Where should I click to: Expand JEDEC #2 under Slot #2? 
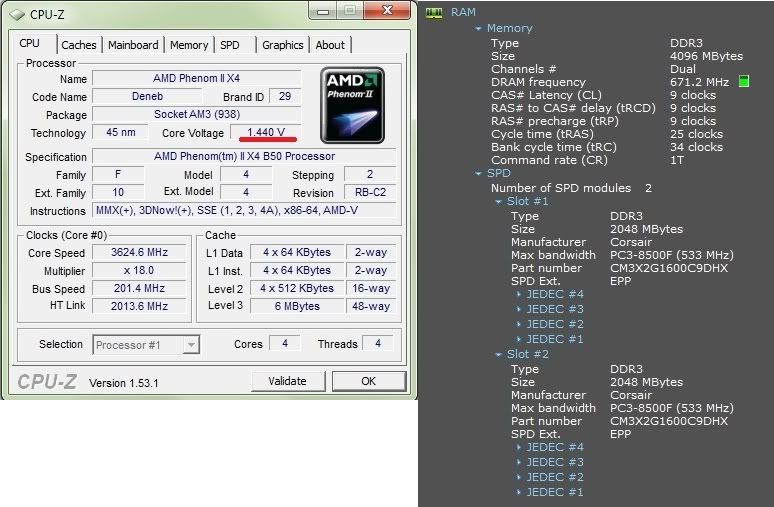(x=518, y=477)
